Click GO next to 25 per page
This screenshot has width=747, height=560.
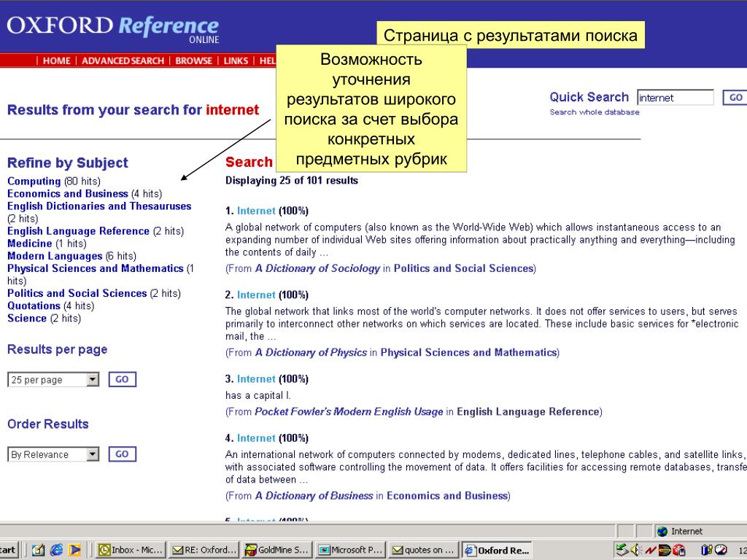click(x=122, y=379)
